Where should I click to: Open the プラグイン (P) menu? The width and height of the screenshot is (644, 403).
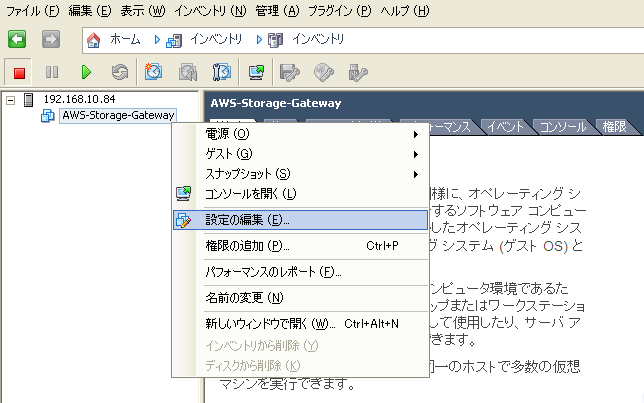(339, 11)
